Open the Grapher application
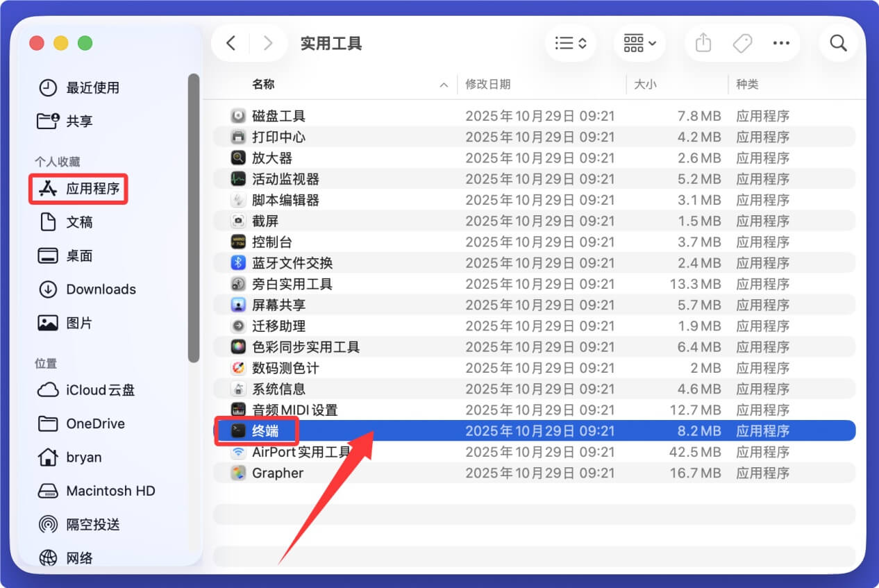This screenshot has height=588, width=879. point(278,473)
